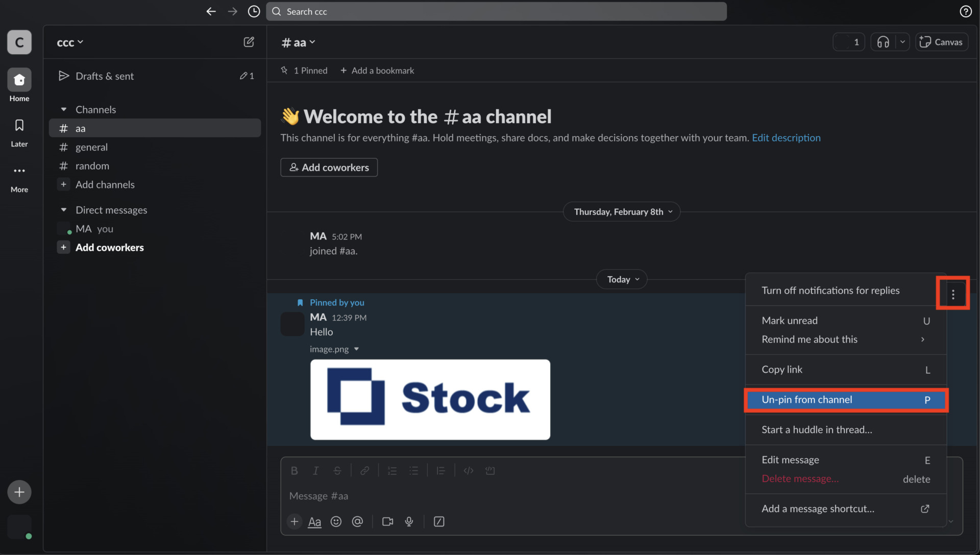Open the emoji picker
Screen dimensions: 980x555
336,521
